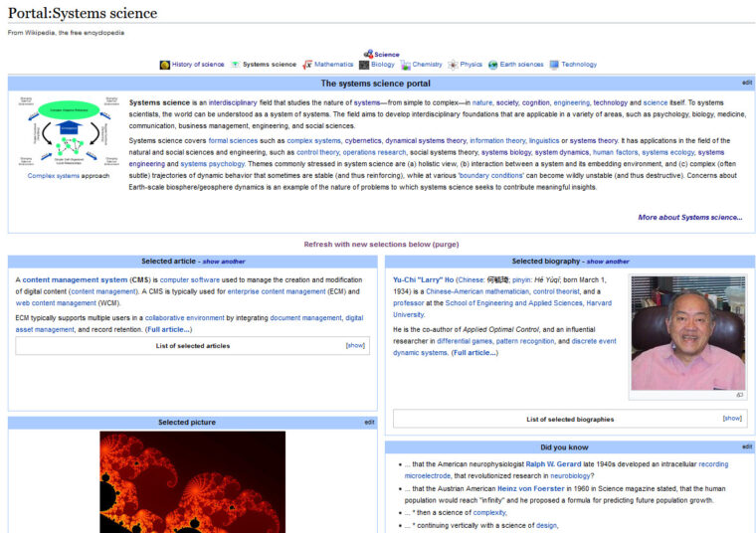Screen dimensions: 756x533
Task: Click the Science portal icon
Action: tap(368, 54)
